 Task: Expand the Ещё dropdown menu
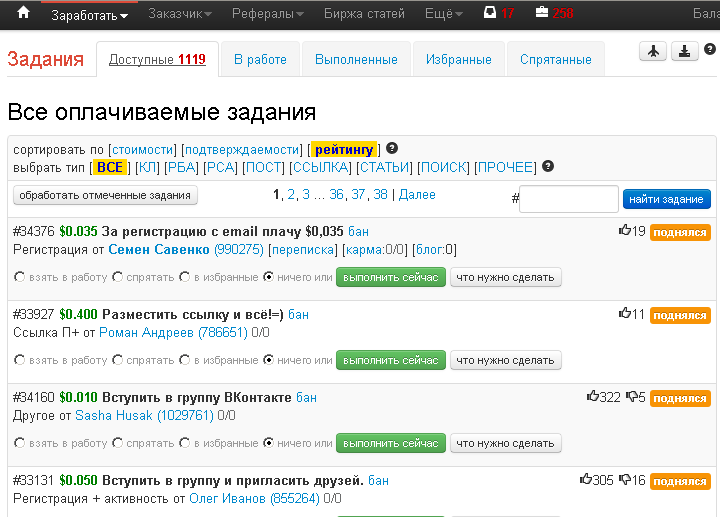tap(444, 14)
